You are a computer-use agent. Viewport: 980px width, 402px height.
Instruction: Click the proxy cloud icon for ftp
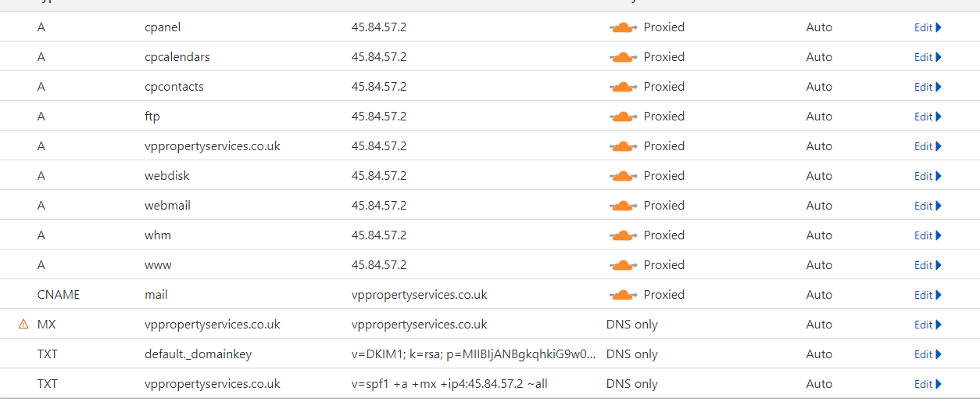[623, 117]
